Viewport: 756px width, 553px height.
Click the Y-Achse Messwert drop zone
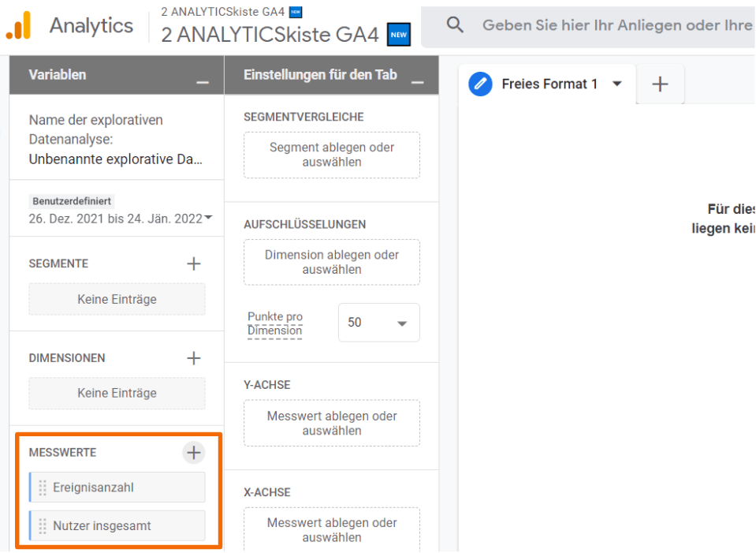tap(331, 423)
